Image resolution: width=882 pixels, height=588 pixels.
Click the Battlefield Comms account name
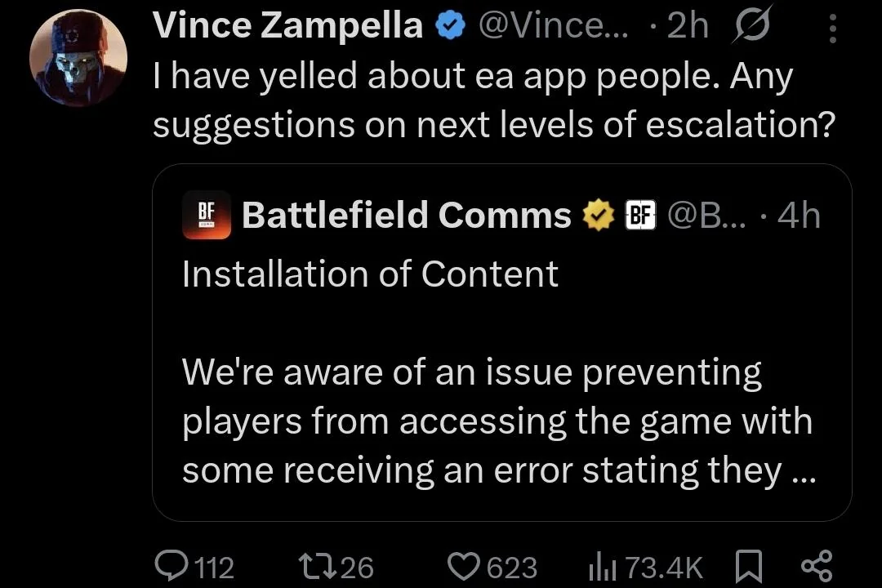point(406,216)
